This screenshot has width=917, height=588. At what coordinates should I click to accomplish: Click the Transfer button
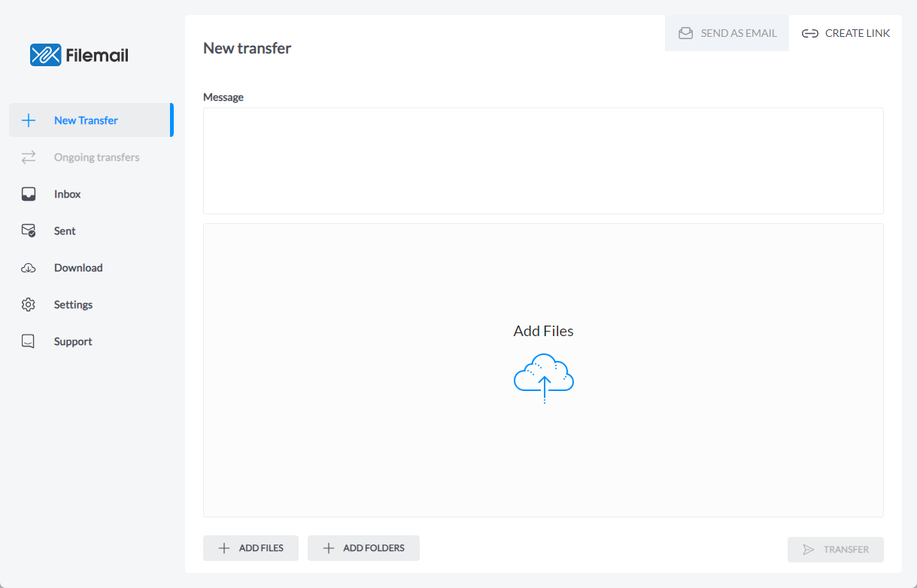point(836,550)
